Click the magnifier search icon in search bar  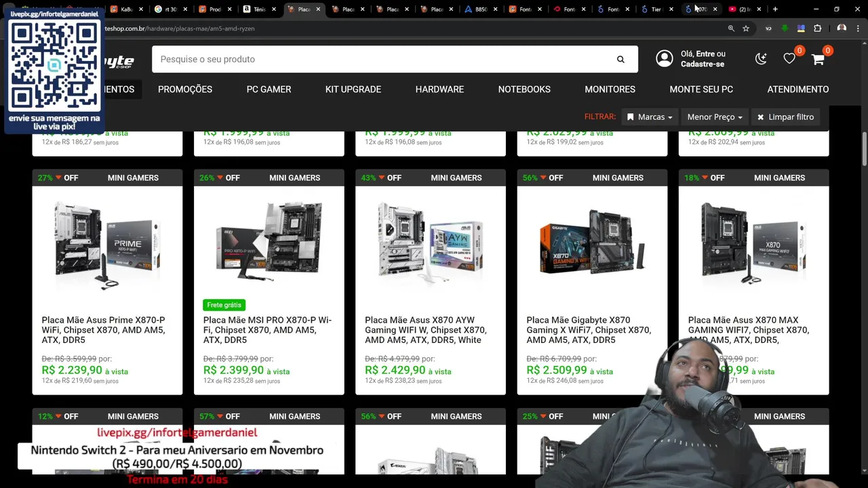pyautogui.click(x=620, y=59)
